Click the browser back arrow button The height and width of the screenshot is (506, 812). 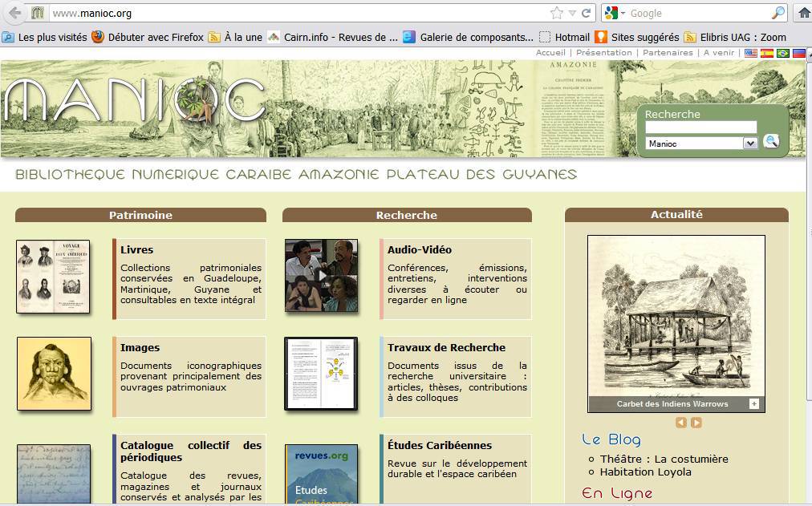coord(14,13)
